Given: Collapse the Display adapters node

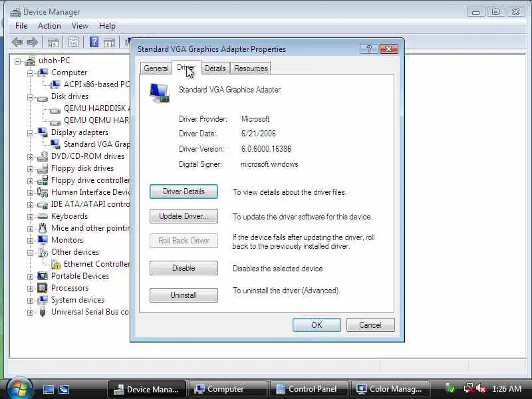Looking at the screenshot, I should pyautogui.click(x=30, y=134).
